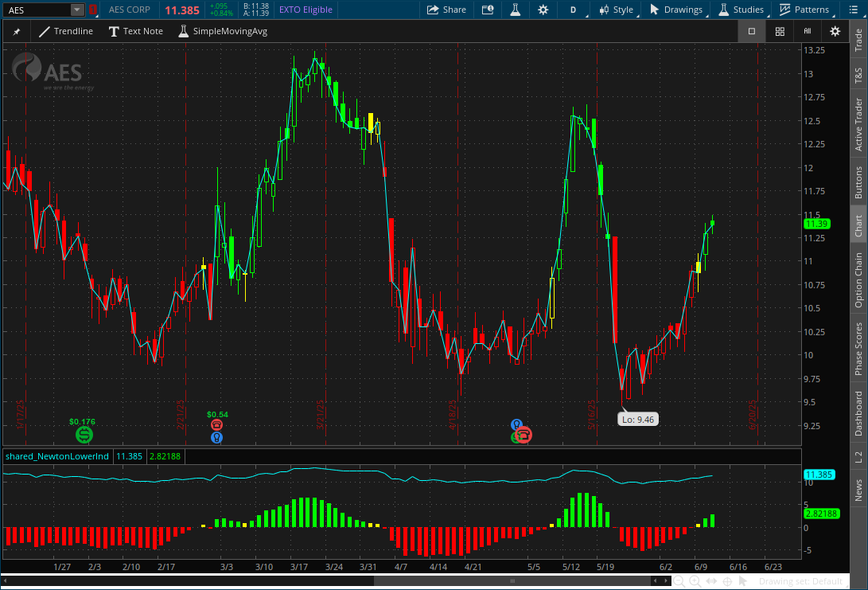Click the 3/21/25 expiration marker label
Viewport: 868px width, 590px height.
[x=320, y=415]
